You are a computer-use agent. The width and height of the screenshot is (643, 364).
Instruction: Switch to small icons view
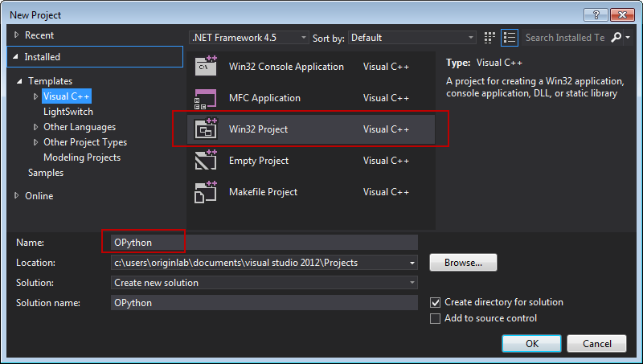point(491,38)
